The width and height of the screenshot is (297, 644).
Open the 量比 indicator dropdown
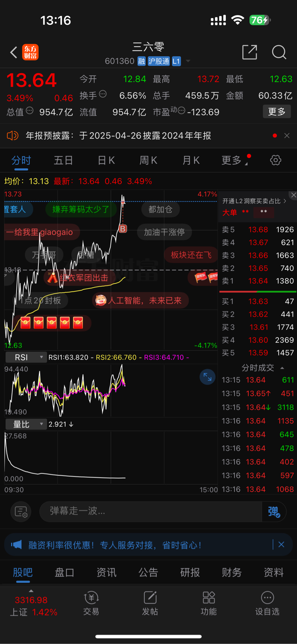pyautogui.click(x=26, y=424)
